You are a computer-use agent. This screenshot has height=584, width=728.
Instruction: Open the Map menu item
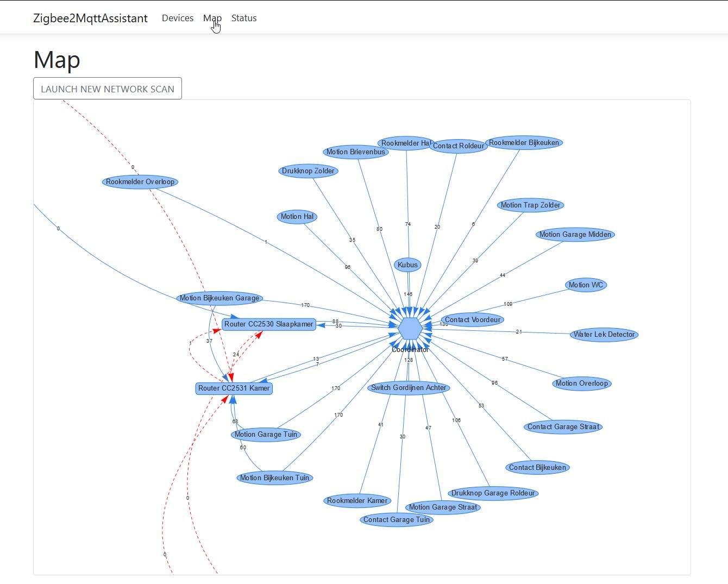[x=212, y=18]
